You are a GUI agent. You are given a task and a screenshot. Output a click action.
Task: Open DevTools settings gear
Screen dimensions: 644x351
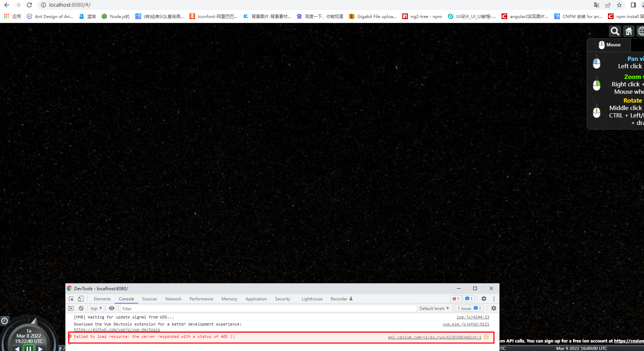pos(484,299)
